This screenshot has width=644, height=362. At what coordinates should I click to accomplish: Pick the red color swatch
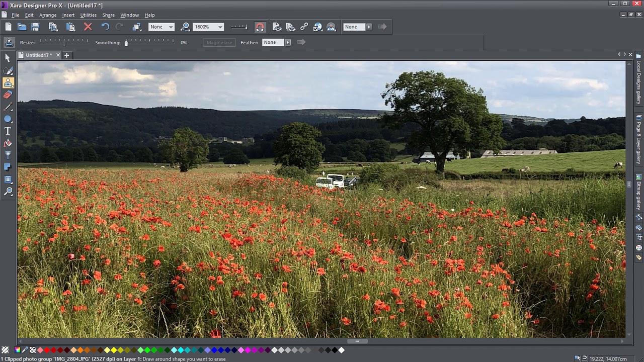[x=47, y=350]
